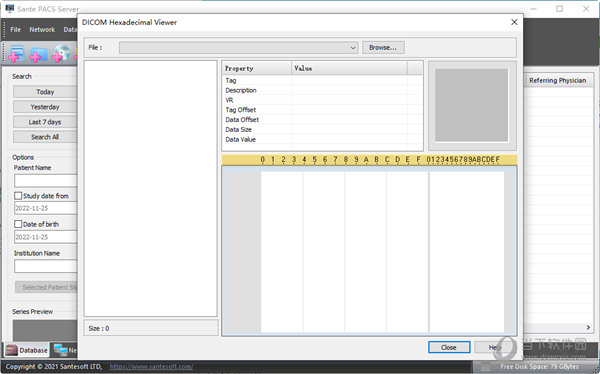Image resolution: width=600 pixels, height=374 pixels.
Task: Click the gray image preview thumbnail
Action: point(471,105)
